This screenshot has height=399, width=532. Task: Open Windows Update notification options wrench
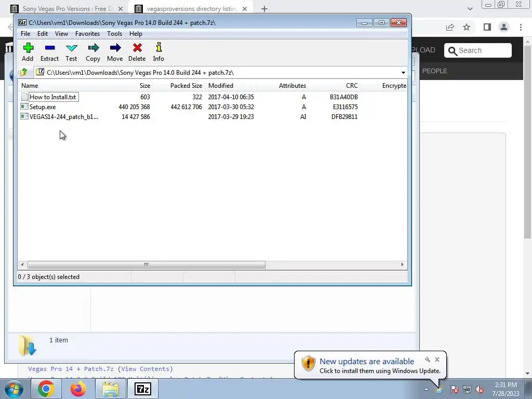[428, 360]
